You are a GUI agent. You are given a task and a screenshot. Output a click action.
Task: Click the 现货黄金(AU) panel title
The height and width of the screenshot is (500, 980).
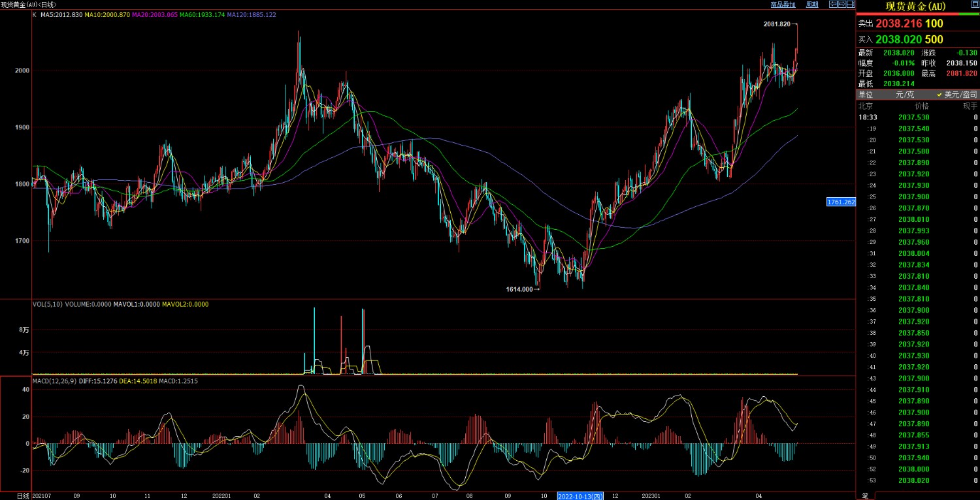(915, 7)
